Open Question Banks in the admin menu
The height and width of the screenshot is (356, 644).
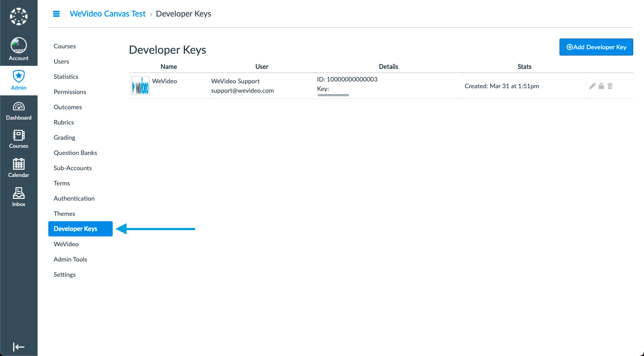click(76, 153)
